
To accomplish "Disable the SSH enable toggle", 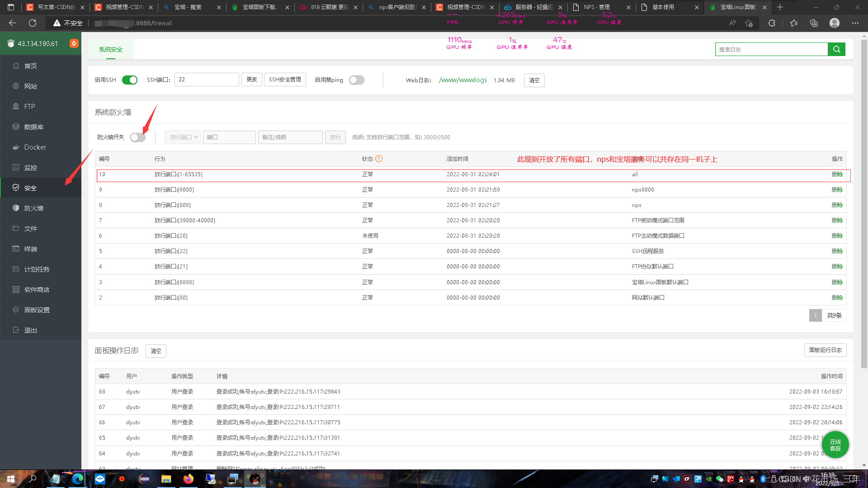I will (130, 80).
